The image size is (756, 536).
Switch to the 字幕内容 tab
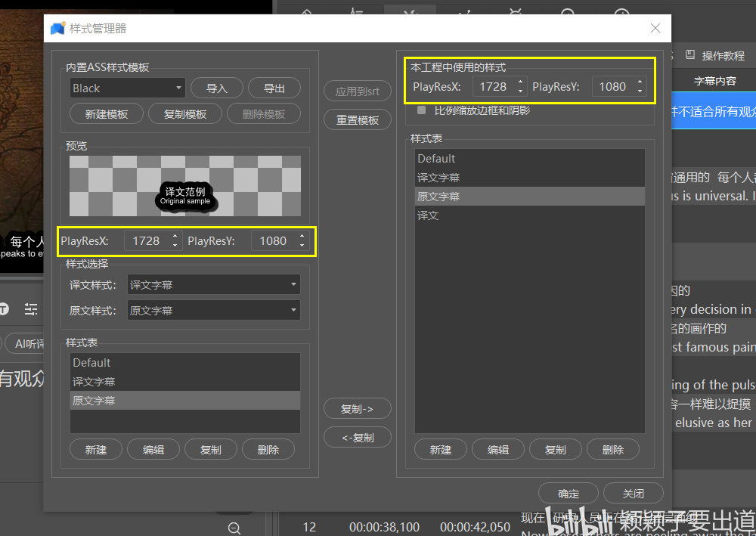point(715,80)
